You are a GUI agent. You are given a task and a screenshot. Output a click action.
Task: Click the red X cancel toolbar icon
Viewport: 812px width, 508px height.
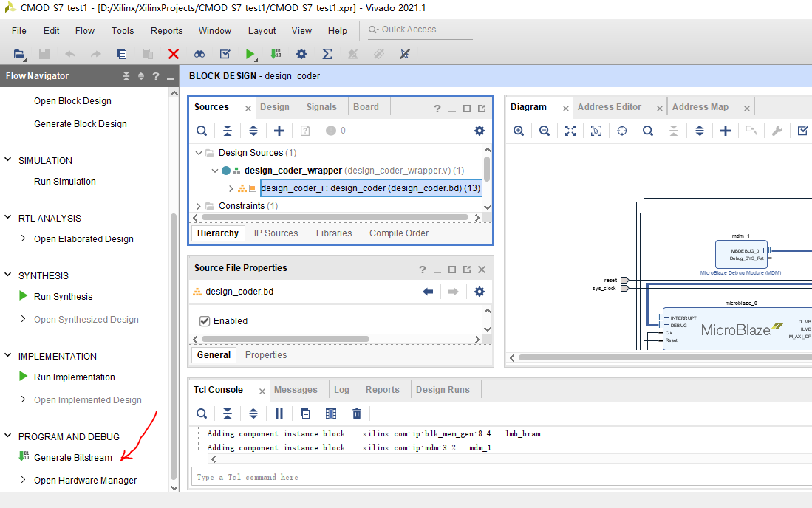174,54
